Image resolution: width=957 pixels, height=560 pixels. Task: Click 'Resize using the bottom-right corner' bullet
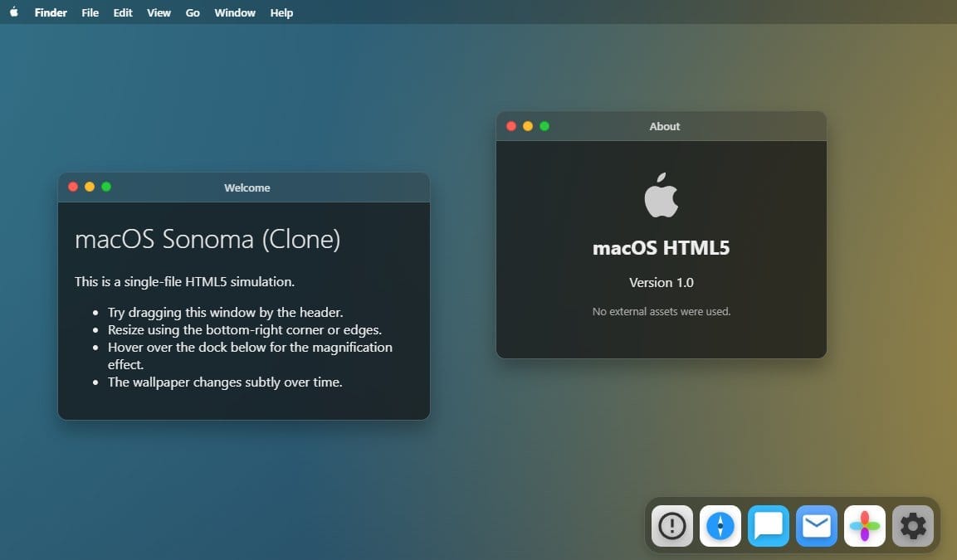[245, 330]
